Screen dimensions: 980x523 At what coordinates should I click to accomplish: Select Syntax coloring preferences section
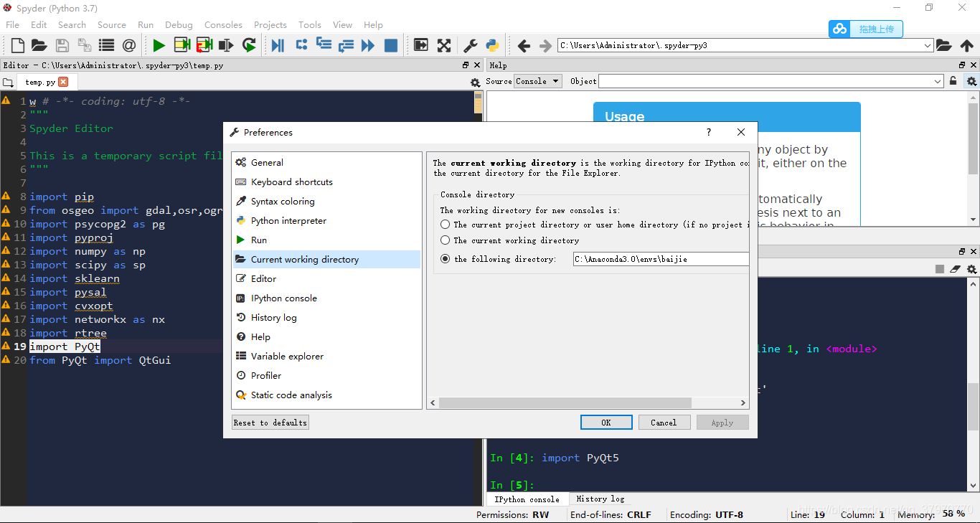(x=326, y=202)
